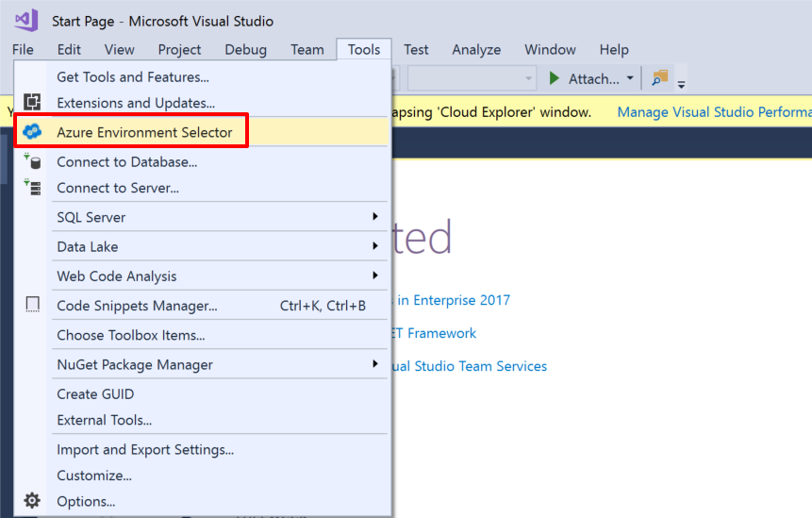The image size is (812, 518).
Task: Click the Code Snippets Manager icon
Action: (x=32, y=305)
